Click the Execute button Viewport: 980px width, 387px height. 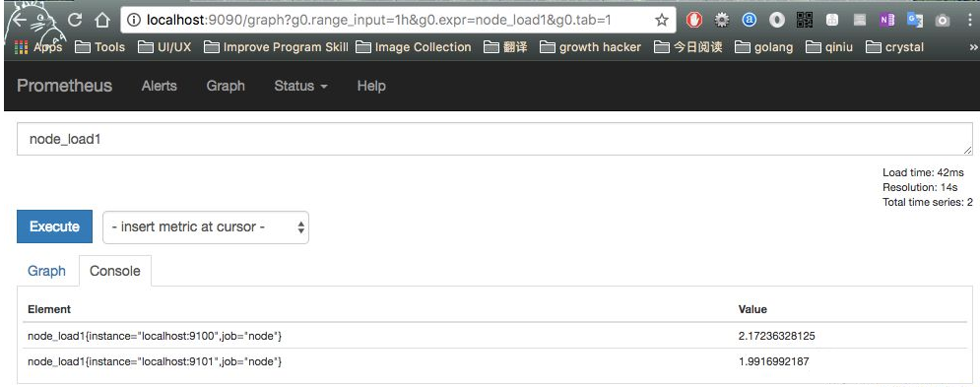coord(54,226)
